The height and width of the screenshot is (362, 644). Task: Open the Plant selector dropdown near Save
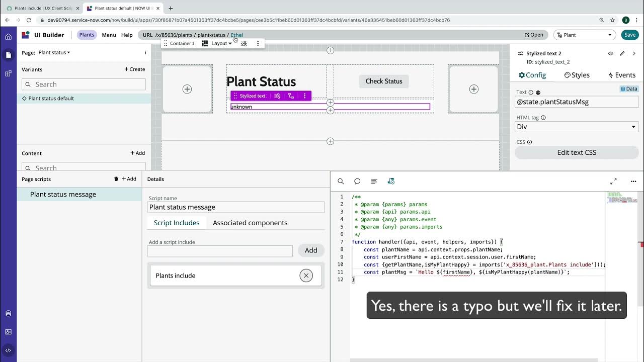coord(585,35)
